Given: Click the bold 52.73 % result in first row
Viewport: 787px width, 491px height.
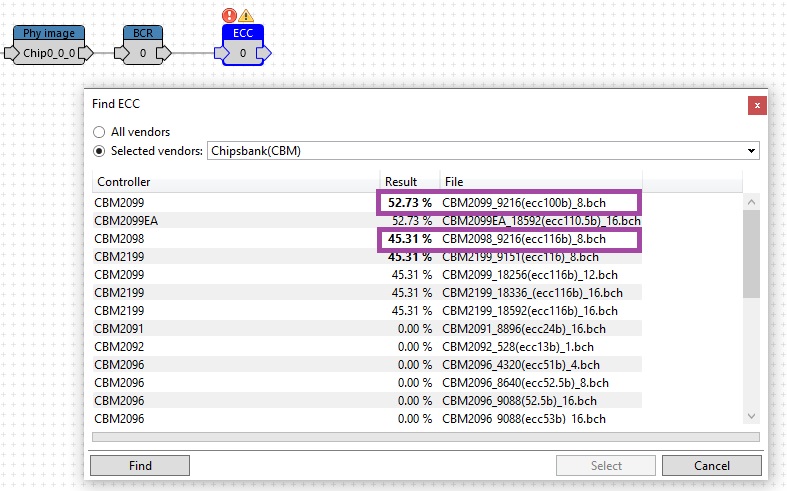Looking at the screenshot, I should pyautogui.click(x=410, y=203).
